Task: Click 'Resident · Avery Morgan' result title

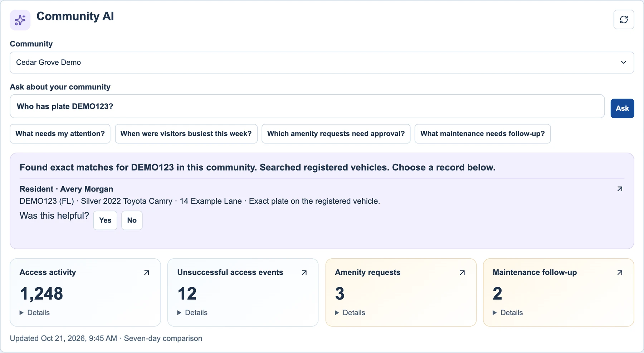Action: (66, 189)
